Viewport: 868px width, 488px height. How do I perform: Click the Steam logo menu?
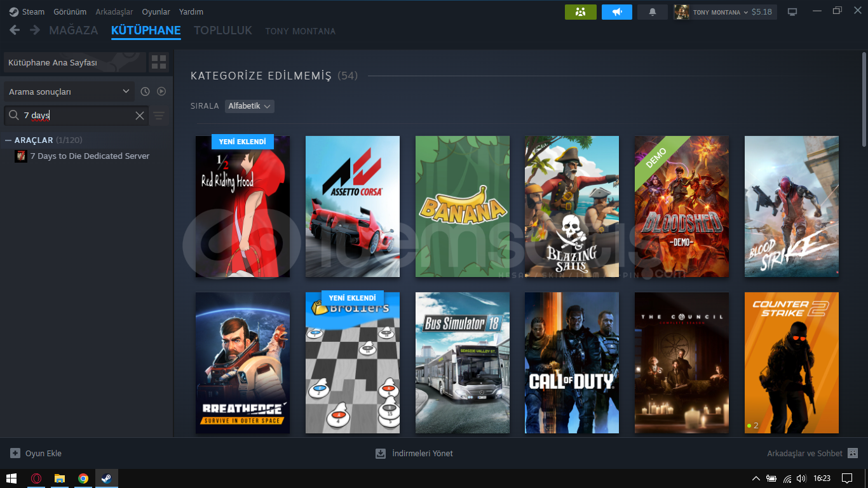coord(27,11)
